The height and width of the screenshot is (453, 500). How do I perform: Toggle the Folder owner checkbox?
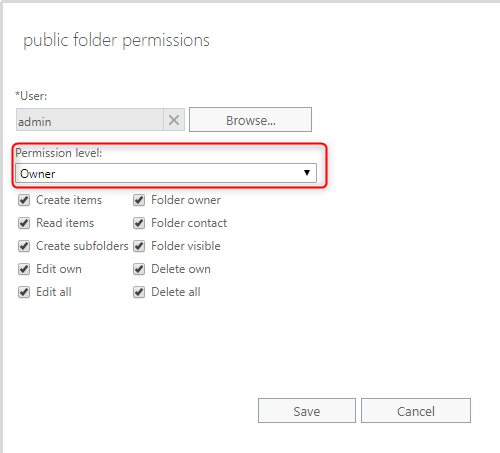pyautogui.click(x=139, y=200)
